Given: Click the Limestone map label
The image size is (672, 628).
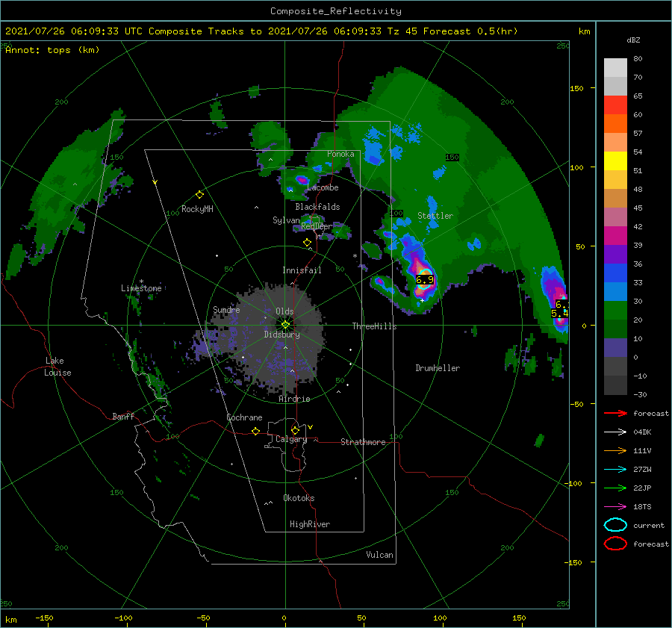Looking at the screenshot, I should [x=141, y=288].
